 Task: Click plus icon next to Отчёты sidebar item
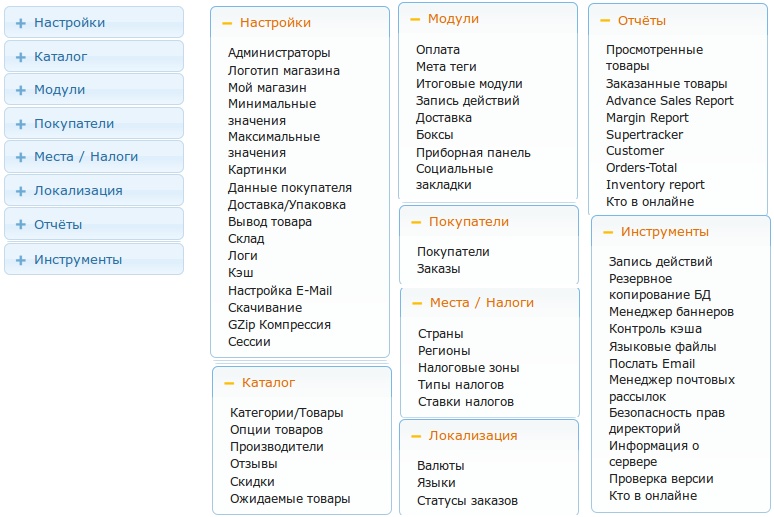[20, 225]
